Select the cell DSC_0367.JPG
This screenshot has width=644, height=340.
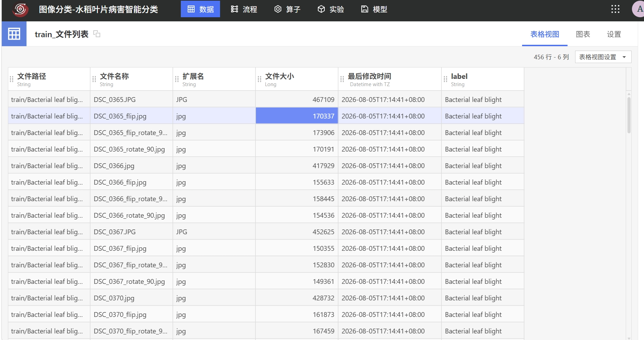[x=132, y=232]
